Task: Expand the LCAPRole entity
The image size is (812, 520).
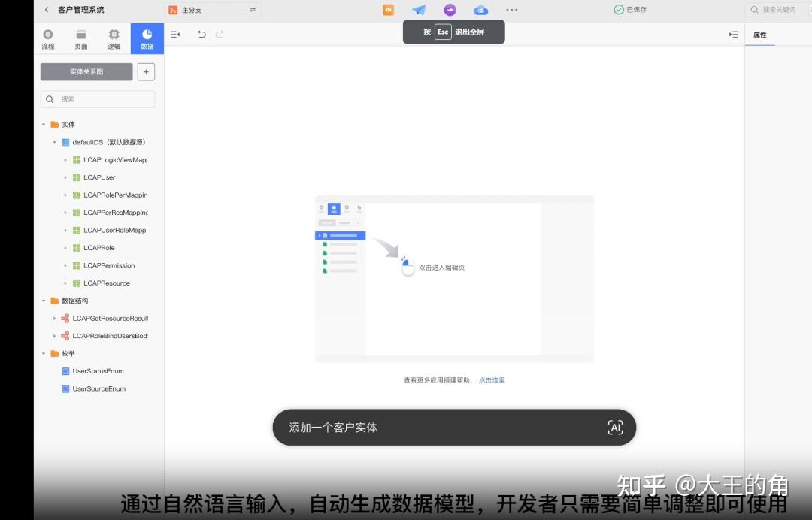Action: (x=65, y=248)
